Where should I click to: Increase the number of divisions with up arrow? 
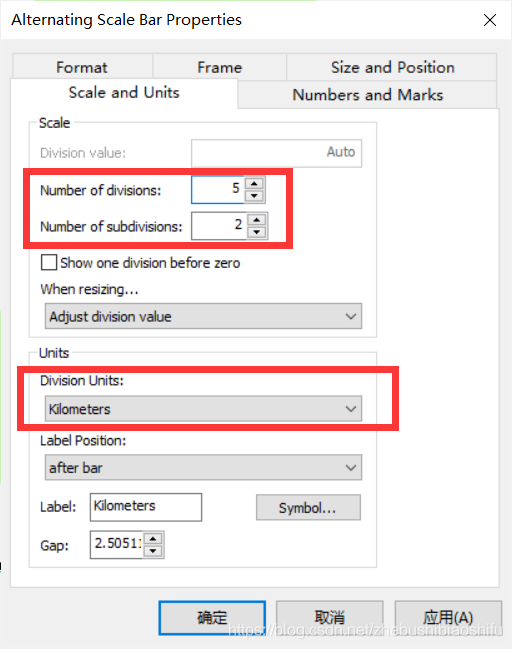click(x=254, y=183)
